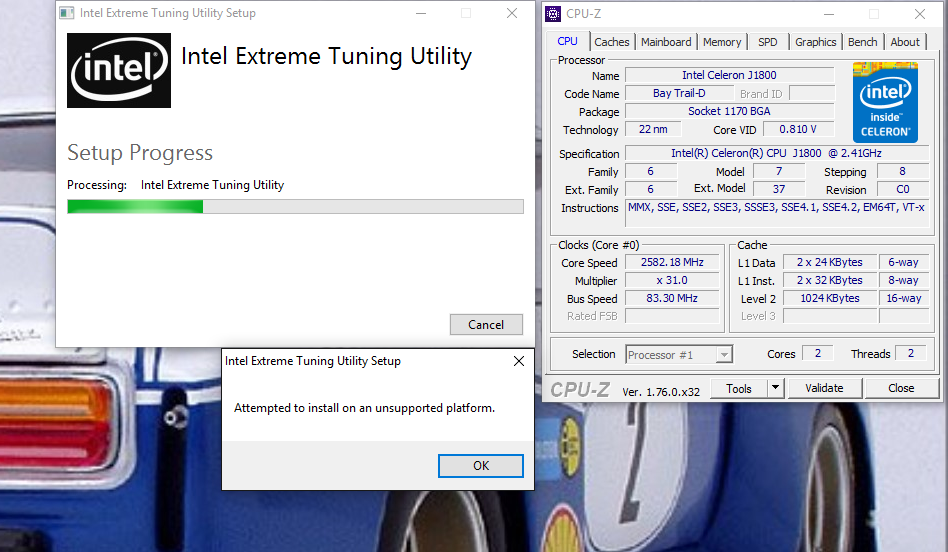Click the Multiplier value 'x 31.0'
This screenshot has height=552, width=948.
pos(672,281)
